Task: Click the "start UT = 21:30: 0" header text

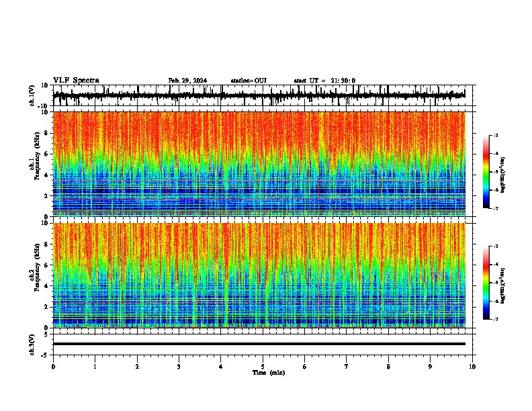Action: (x=324, y=81)
